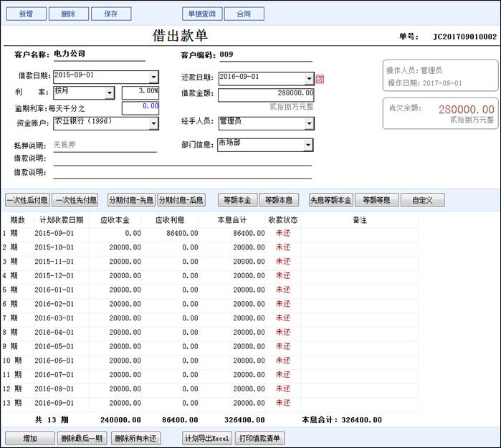Click the 新增 button
This screenshot has width=501, height=448.
click(25, 14)
